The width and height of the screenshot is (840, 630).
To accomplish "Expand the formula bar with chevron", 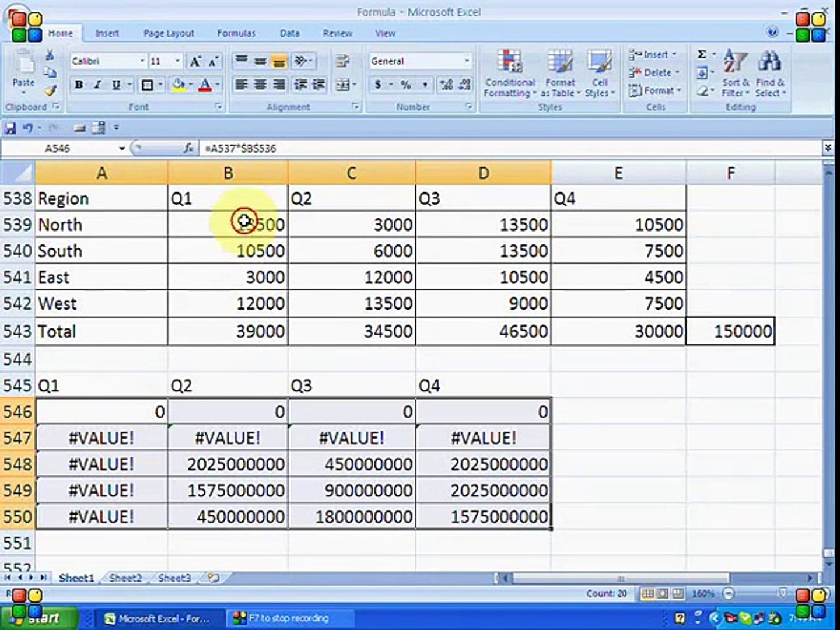I will pyautogui.click(x=828, y=149).
